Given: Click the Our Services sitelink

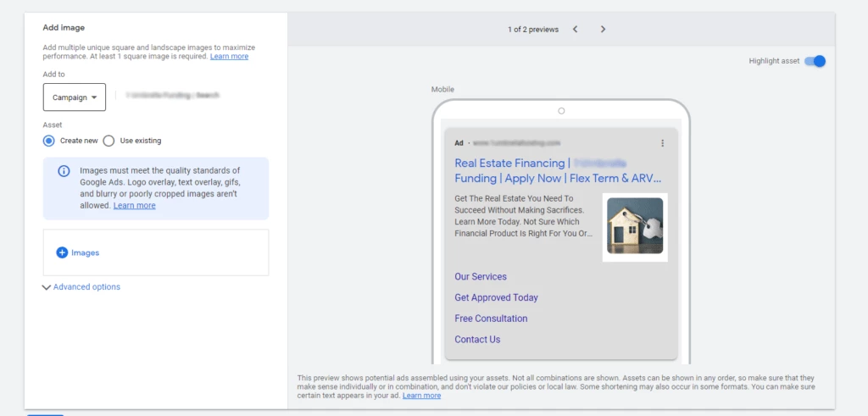Looking at the screenshot, I should coord(480,277).
